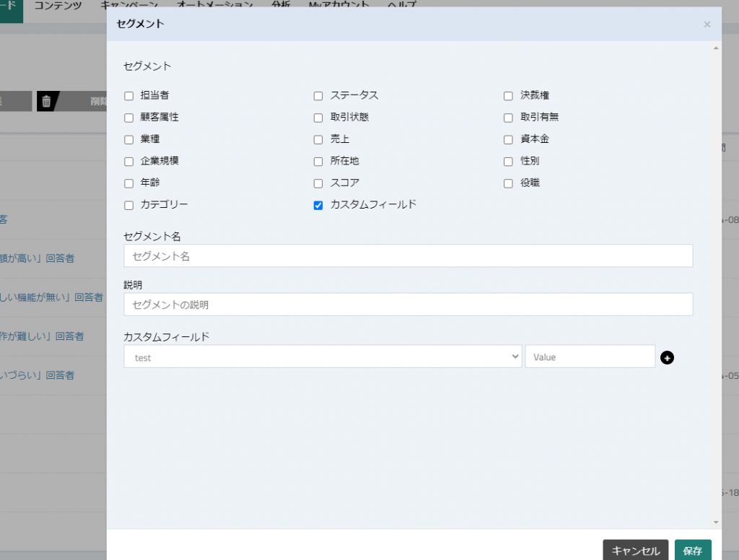Tick the 業種 checkbox
739x560 pixels.
128,139
